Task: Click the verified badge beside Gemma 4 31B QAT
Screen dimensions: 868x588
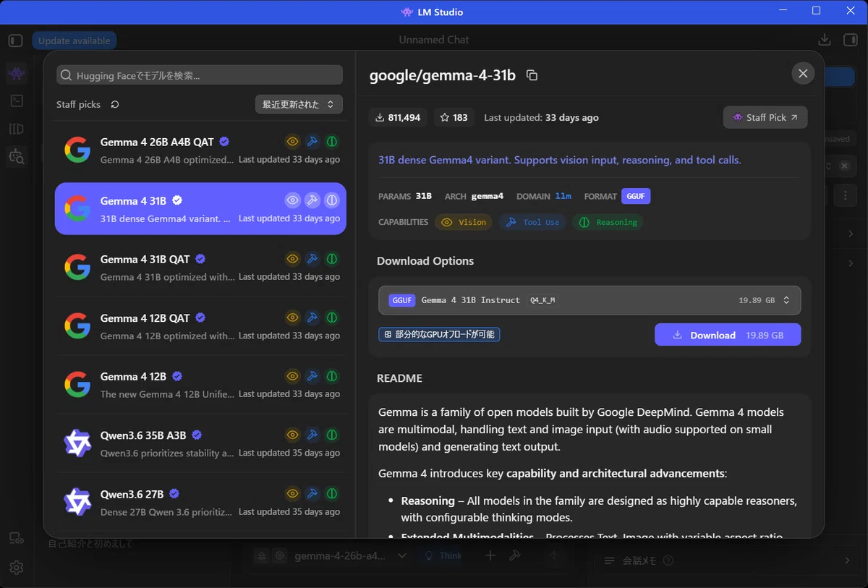Action: (200, 259)
